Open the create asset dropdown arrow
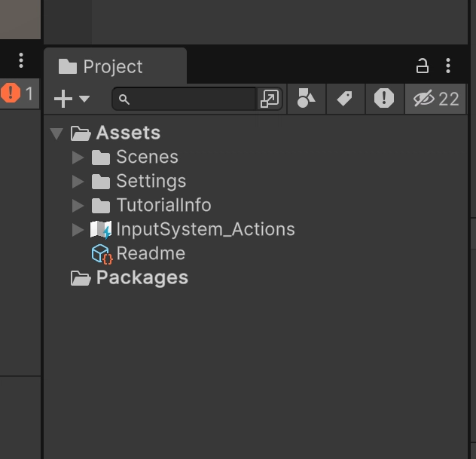Screen dimensions: 476x459 [84, 99]
